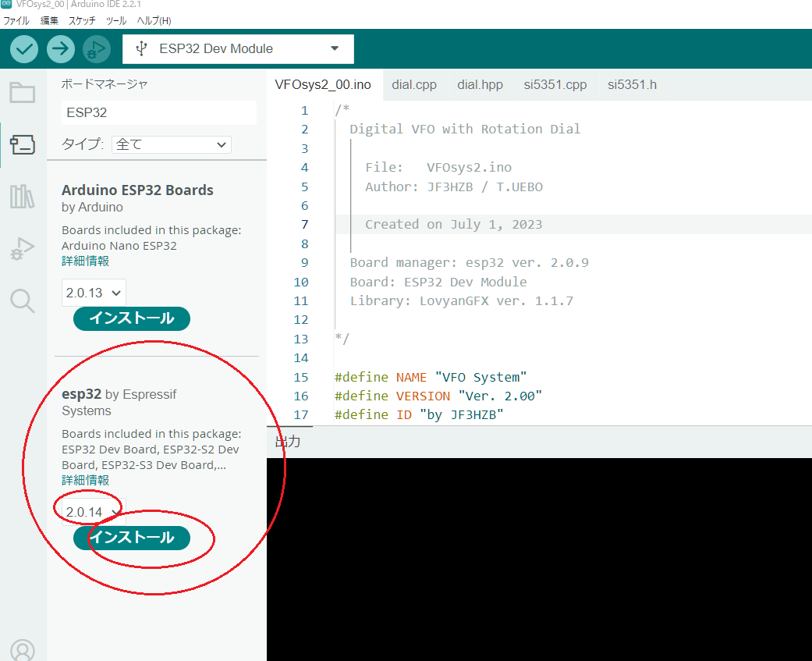Switch to the si5351.h tab
The width and height of the screenshot is (812, 661).
[x=633, y=85]
